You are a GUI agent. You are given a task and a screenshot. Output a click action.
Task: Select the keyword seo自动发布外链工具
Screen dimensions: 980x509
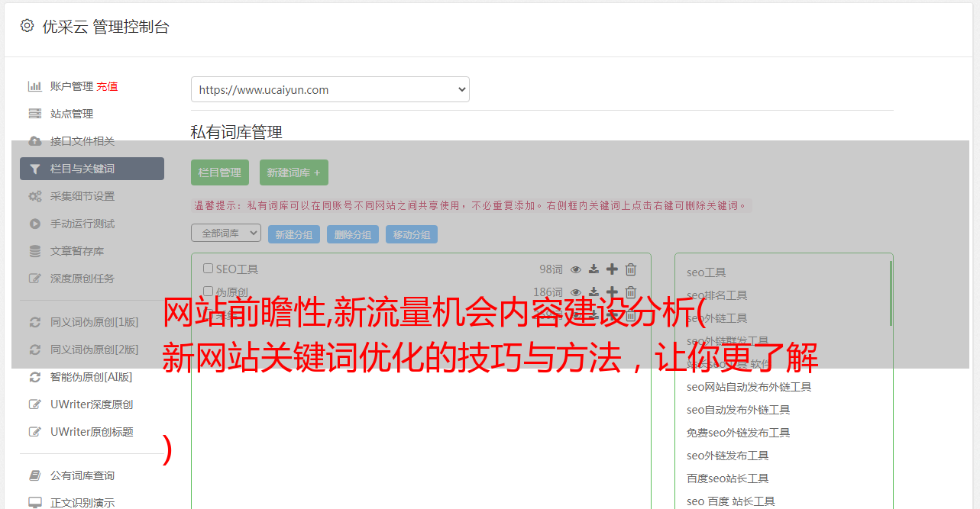pos(739,410)
